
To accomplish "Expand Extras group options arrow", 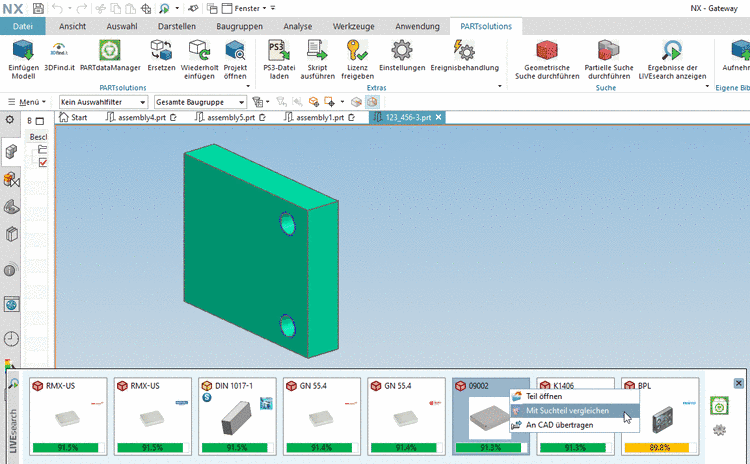I will [x=500, y=86].
